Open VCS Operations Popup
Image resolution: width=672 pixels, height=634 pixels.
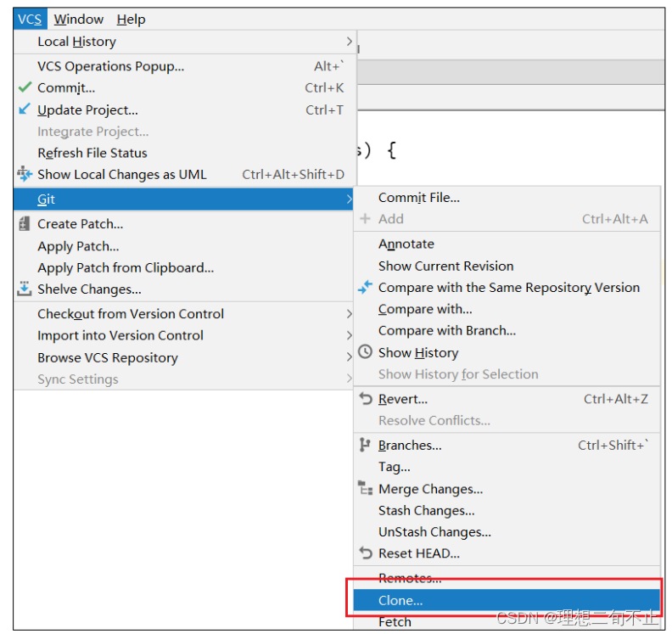(185, 66)
